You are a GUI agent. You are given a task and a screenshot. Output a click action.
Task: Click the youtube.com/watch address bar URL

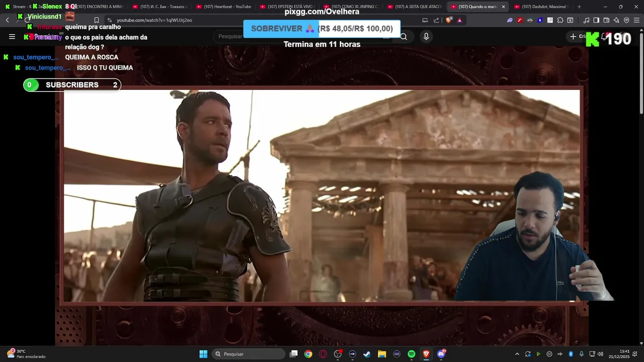[x=154, y=20]
